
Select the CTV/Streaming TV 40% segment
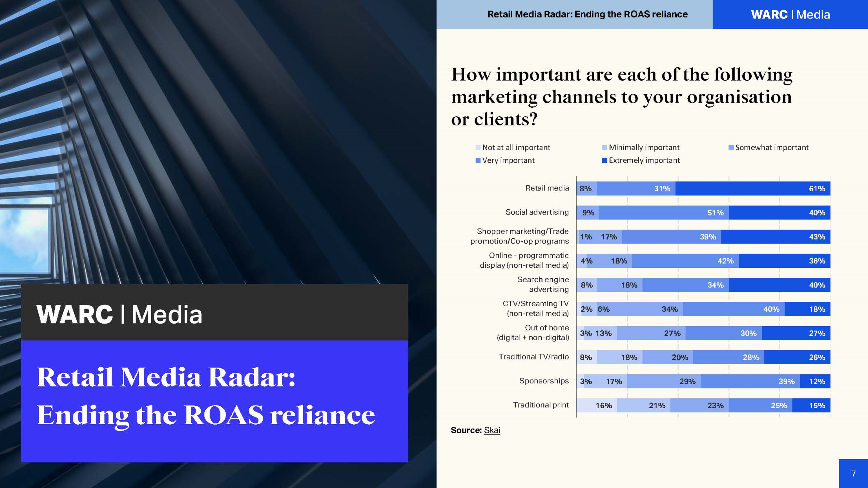click(x=734, y=309)
